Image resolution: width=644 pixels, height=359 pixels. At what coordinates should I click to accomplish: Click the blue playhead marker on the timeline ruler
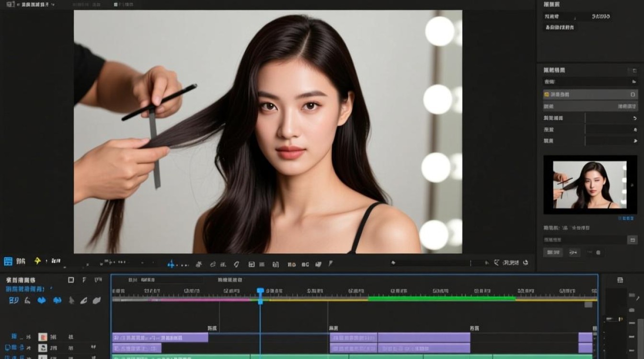tap(260, 292)
